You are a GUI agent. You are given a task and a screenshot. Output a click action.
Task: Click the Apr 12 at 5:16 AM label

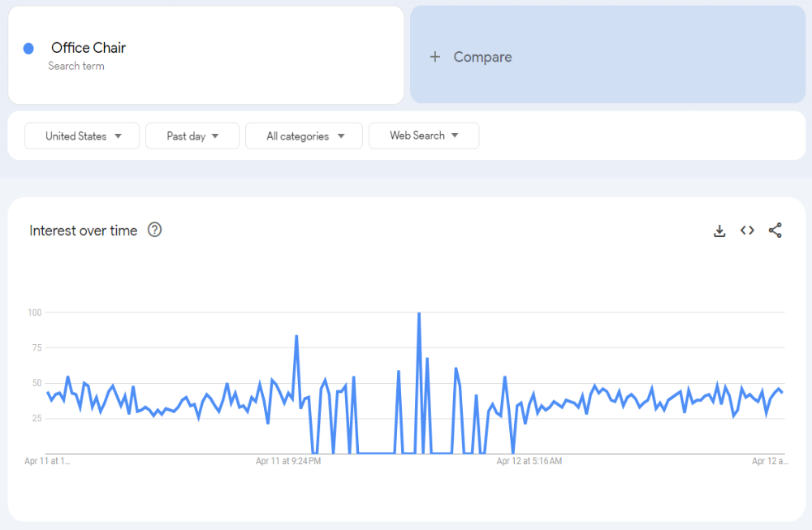click(x=529, y=461)
